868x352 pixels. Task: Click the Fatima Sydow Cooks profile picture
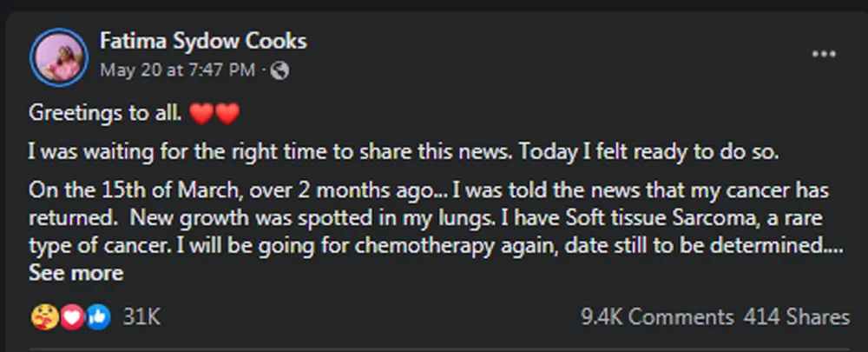click(59, 57)
